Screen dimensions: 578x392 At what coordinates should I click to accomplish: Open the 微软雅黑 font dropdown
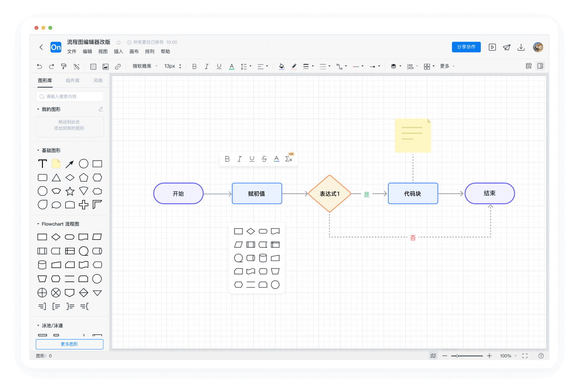(145, 66)
